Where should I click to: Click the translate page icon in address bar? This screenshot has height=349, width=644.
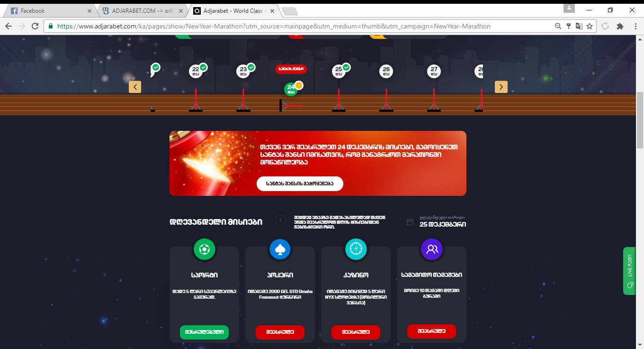point(579,26)
